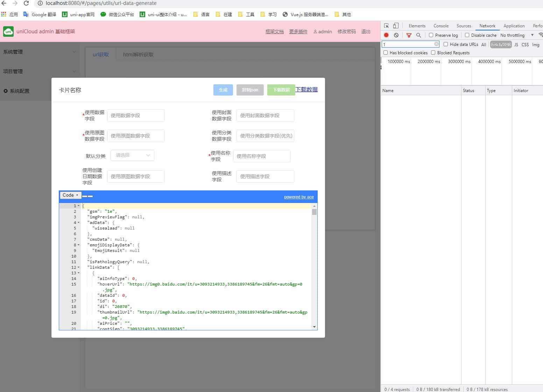This screenshot has width=543, height=392.
Task: Click the 使用名称字段 input field
Action: tap(262, 156)
